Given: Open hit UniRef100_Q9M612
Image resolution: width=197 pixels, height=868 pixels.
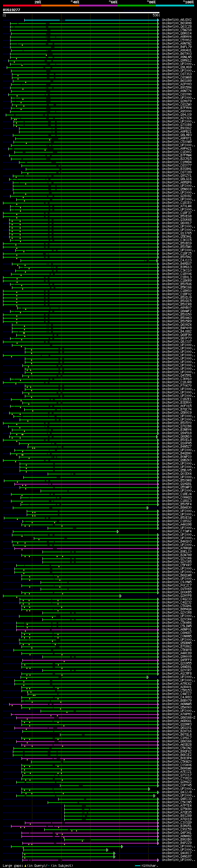Looking at the screenshot, I should tap(177, 61).
